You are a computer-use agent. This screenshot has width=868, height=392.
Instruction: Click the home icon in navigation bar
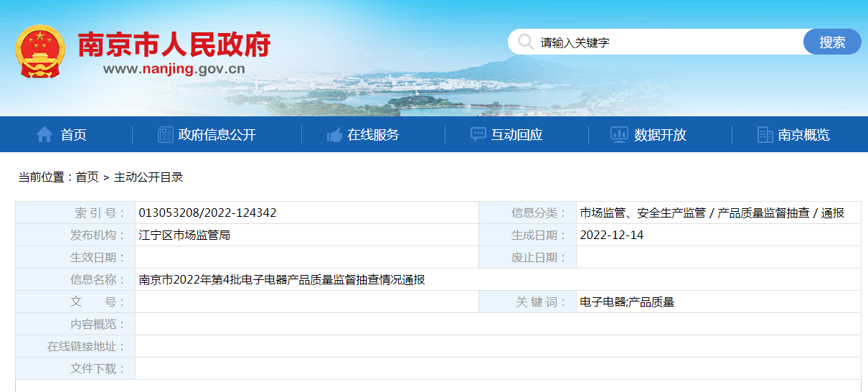(44, 134)
